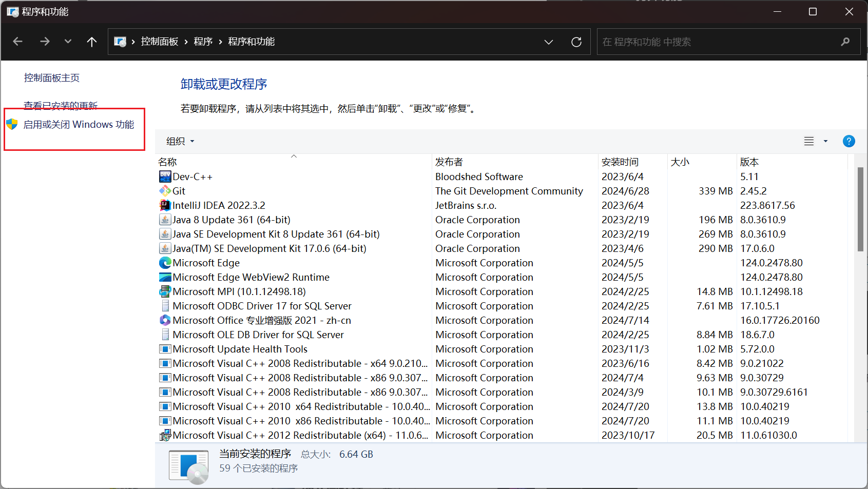Open the 组织 dropdown menu
This screenshot has width=868, height=489.
(180, 141)
